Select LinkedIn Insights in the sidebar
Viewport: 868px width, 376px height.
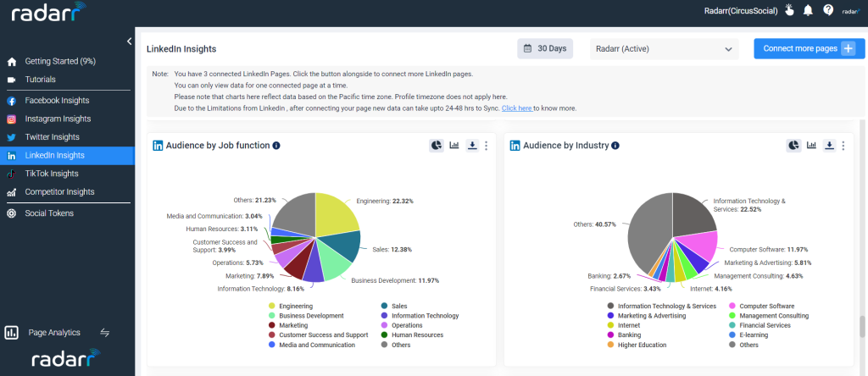(67, 155)
